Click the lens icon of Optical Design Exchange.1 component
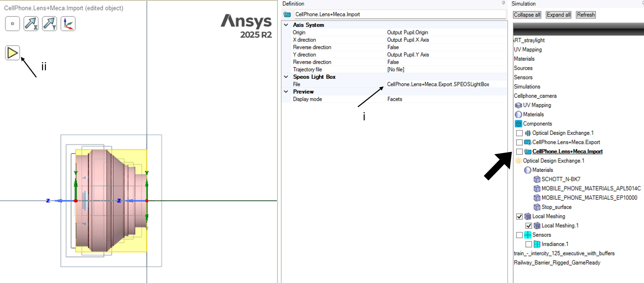Screen dimensions: 644x283 click(x=527, y=133)
